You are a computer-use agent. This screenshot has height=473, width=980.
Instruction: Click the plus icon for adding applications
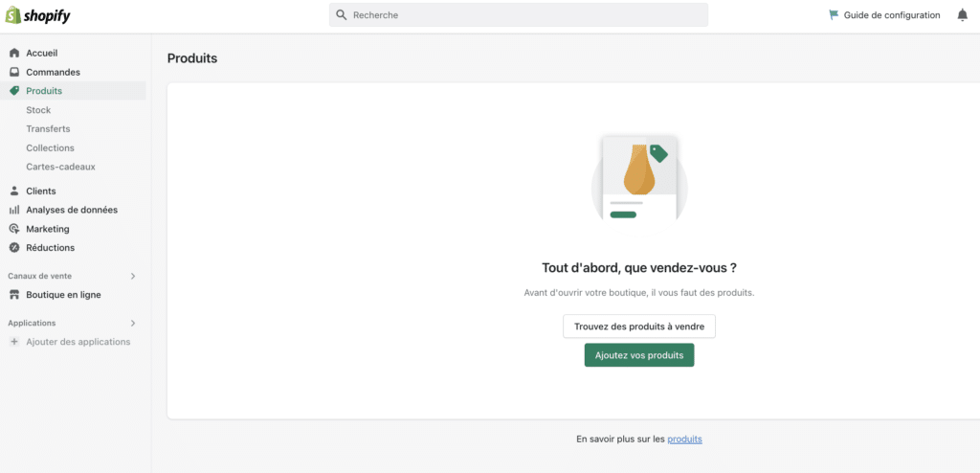tap(14, 342)
